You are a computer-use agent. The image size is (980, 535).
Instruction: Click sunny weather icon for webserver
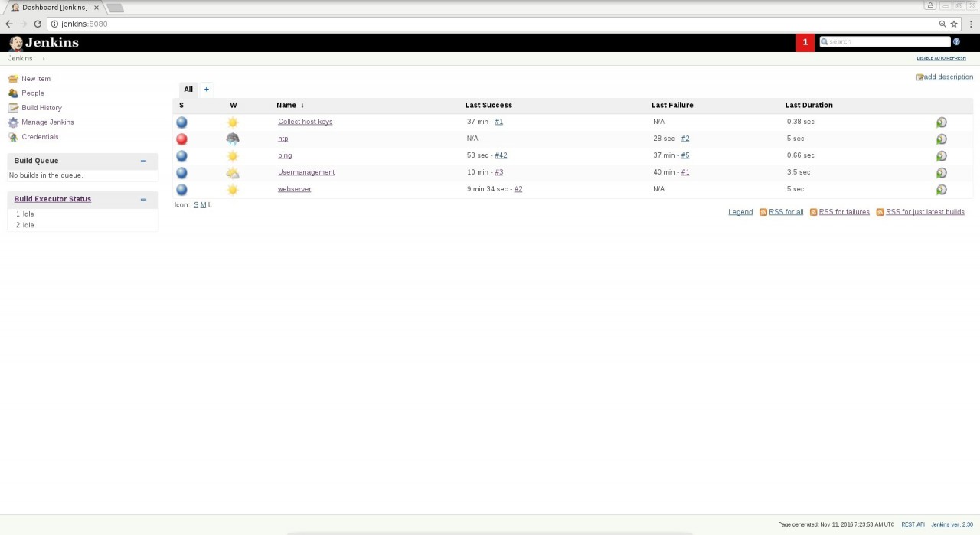[233, 189]
